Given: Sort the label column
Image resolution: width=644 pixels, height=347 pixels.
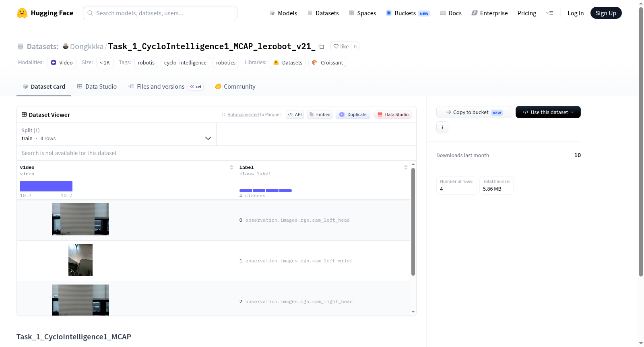Looking at the screenshot, I should click(406, 167).
